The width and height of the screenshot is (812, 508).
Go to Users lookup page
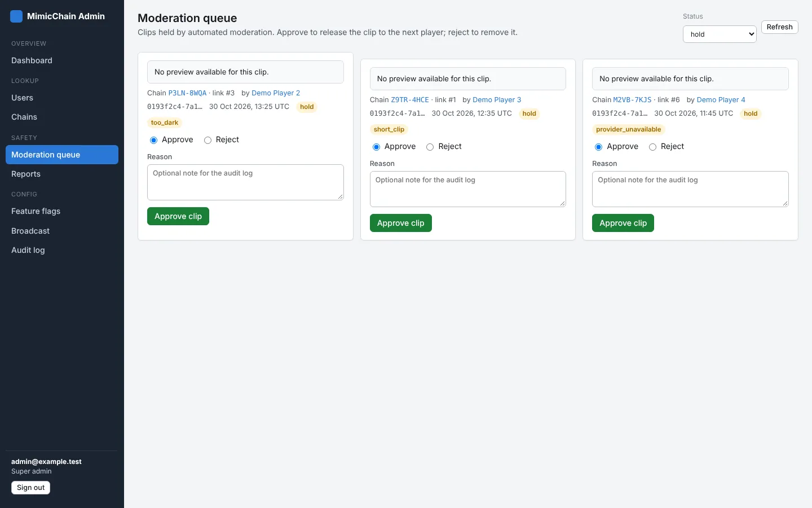pyautogui.click(x=62, y=98)
